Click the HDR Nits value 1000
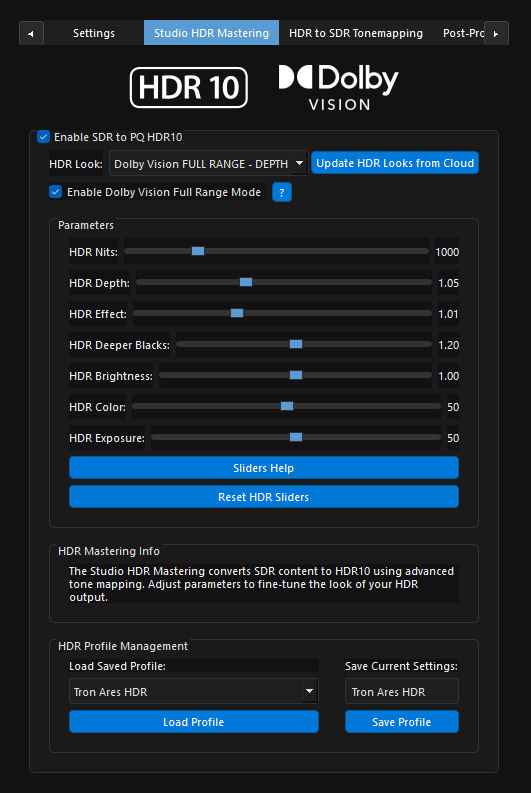Viewport: 531px width, 793px height. click(447, 252)
